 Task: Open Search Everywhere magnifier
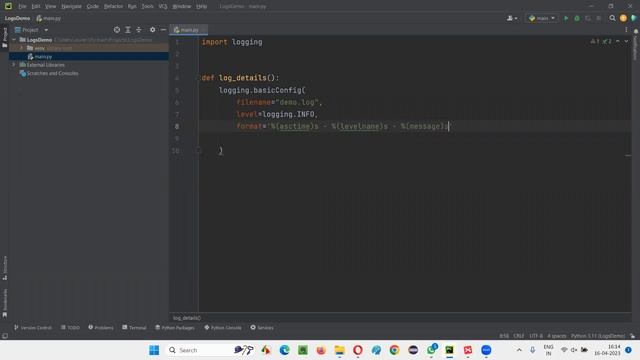click(x=612, y=18)
